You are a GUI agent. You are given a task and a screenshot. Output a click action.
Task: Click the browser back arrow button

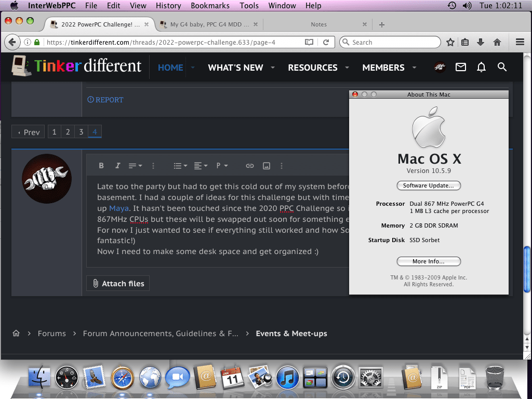(x=12, y=42)
